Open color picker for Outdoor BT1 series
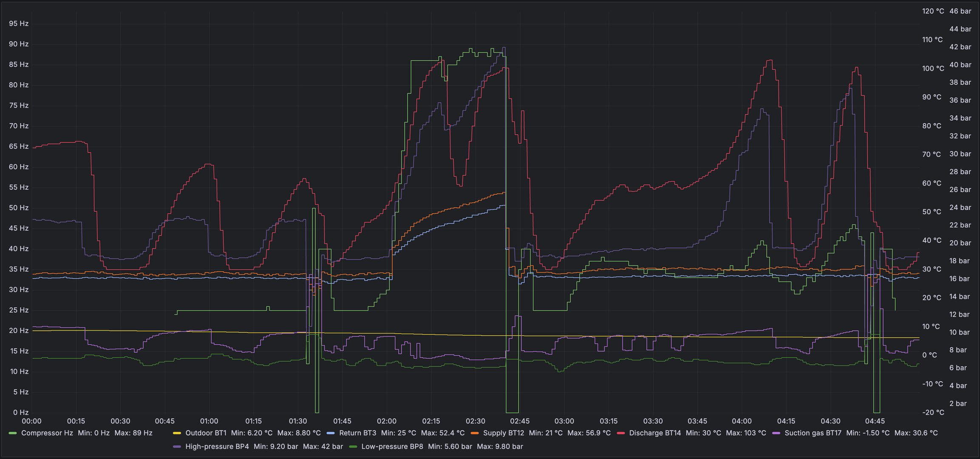980x459 pixels. click(177, 433)
